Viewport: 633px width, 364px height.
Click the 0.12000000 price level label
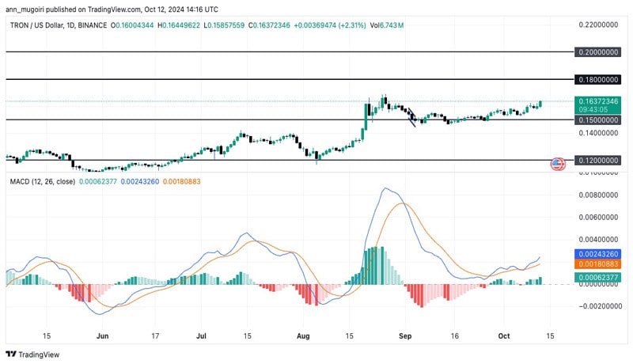point(598,160)
